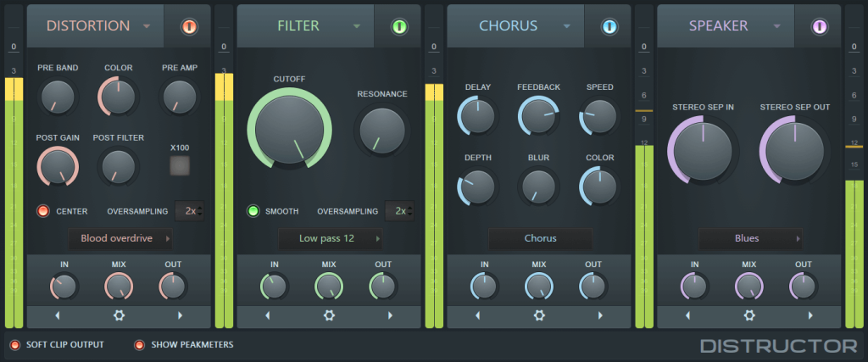Go to the next preset in Filter section

390,315
